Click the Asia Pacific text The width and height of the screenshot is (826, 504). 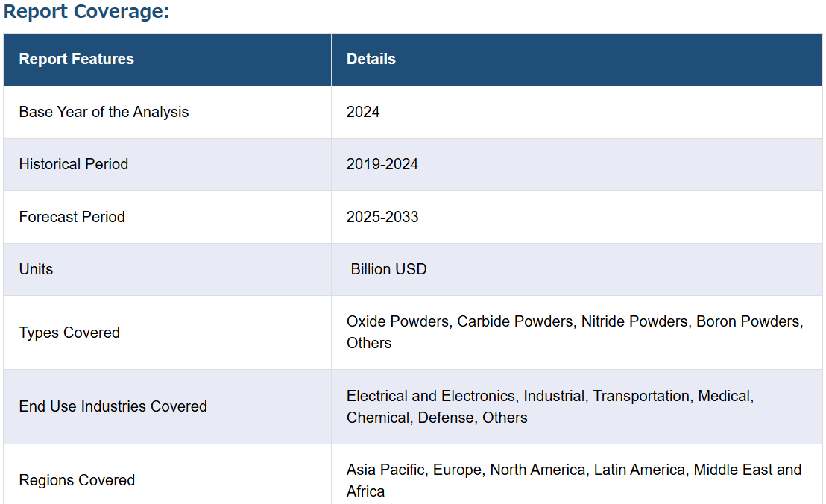point(385,470)
